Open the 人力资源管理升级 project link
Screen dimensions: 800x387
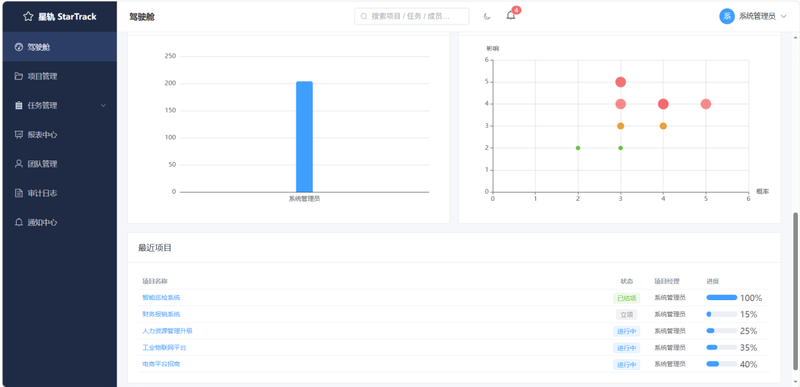(x=167, y=330)
